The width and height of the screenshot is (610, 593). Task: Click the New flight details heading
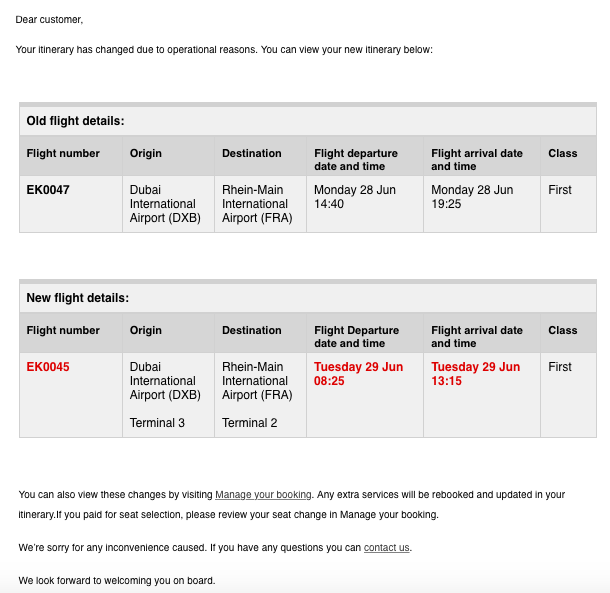[77, 298]
